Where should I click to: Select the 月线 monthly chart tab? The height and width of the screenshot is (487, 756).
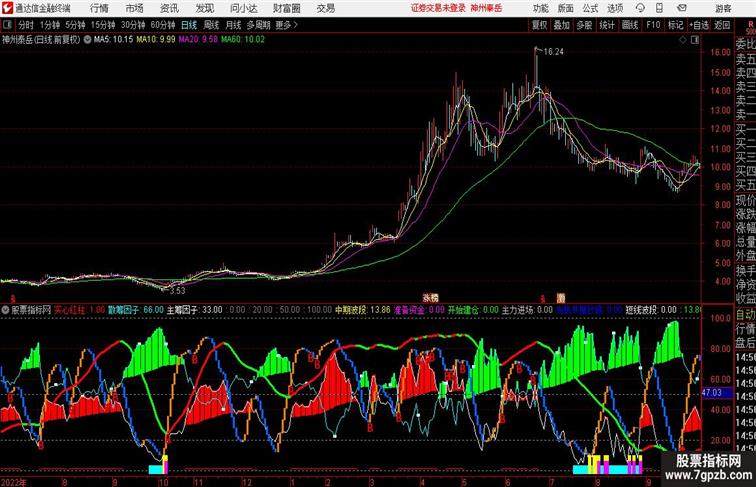coord(233,25)
